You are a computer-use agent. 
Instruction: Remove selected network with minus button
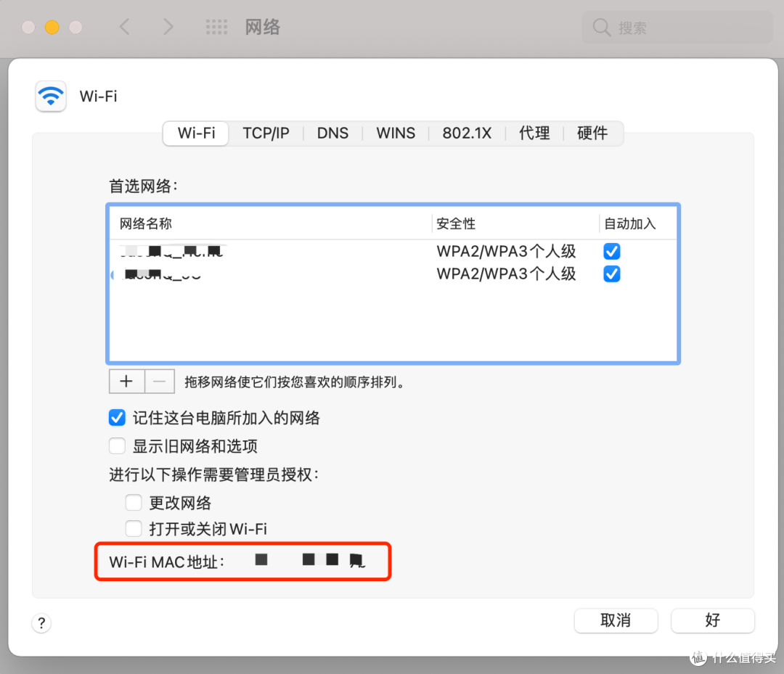[160, 382]
